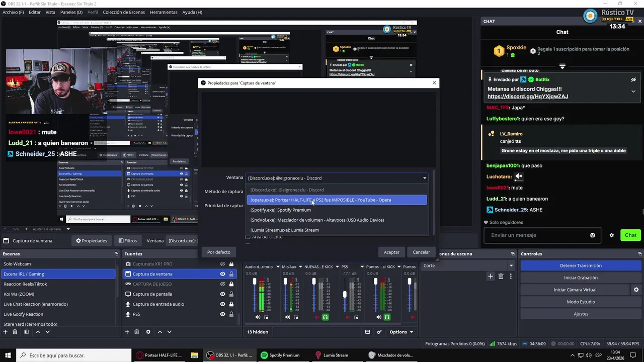Image resolution: width=644 pixels, height=362 pixels.
Task: Lock the Captura de ventana source
Action: coord(231,274)
